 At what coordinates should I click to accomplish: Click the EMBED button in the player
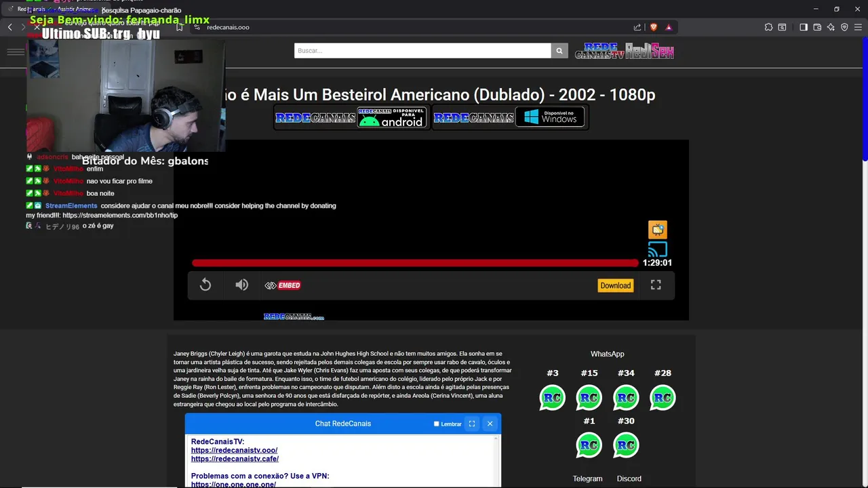[283, 285]
